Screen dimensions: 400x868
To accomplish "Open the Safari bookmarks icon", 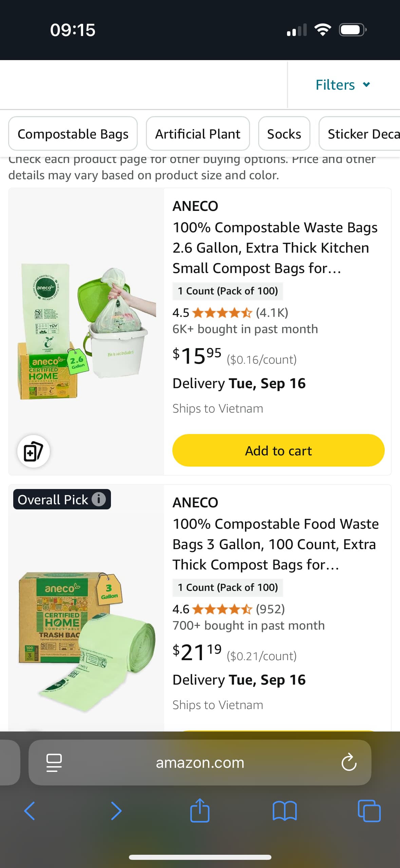I will click(284, 811).
